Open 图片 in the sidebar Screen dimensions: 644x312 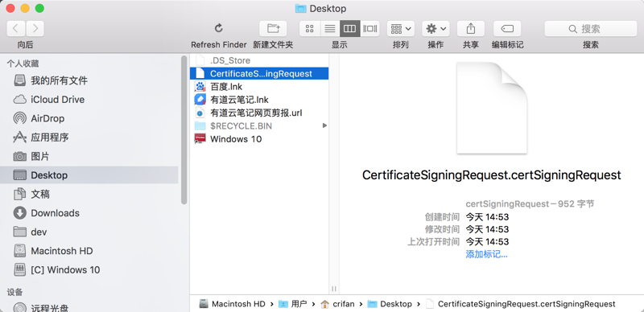pyautogui.click(x=89, y=156)
